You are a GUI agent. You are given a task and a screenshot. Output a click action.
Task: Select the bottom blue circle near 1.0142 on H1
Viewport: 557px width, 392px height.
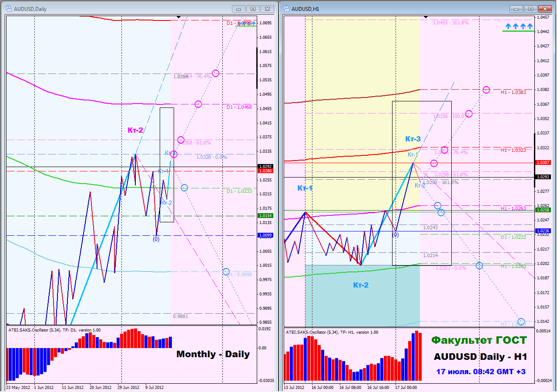pyautogui.click(x=521, y=322)
